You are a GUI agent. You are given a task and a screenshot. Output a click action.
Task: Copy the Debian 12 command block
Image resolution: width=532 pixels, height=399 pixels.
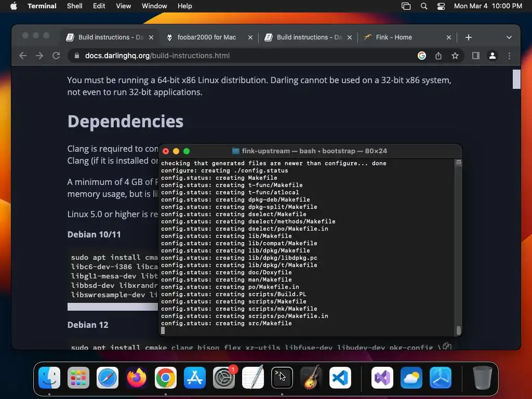tap(447, 347)
